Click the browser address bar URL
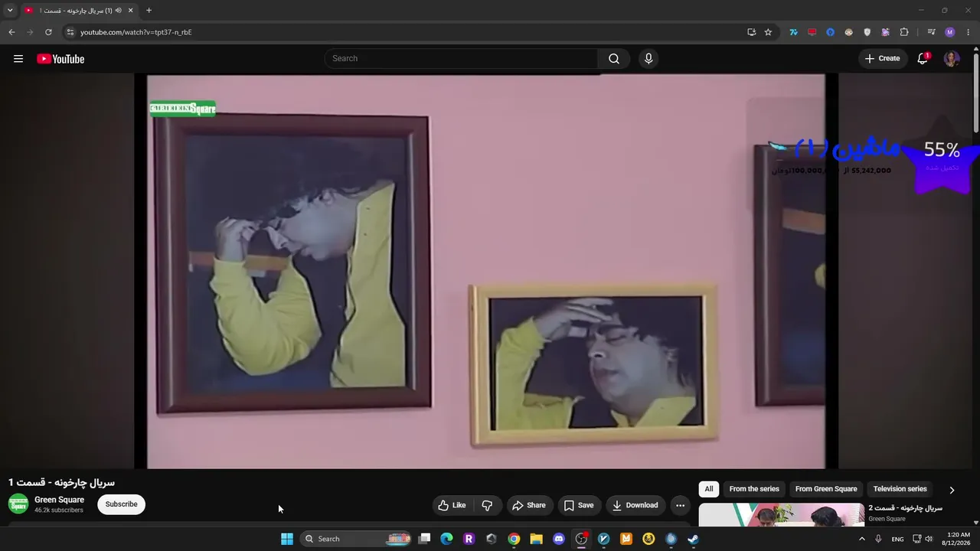The width and height of the screenshot is (980, 551). coord(136,32)
